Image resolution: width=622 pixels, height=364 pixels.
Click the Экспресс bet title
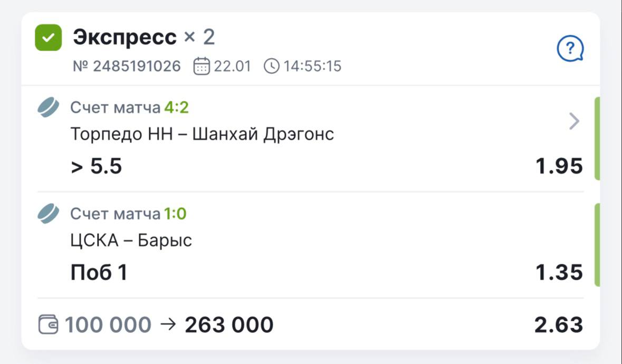click(125, 37)
